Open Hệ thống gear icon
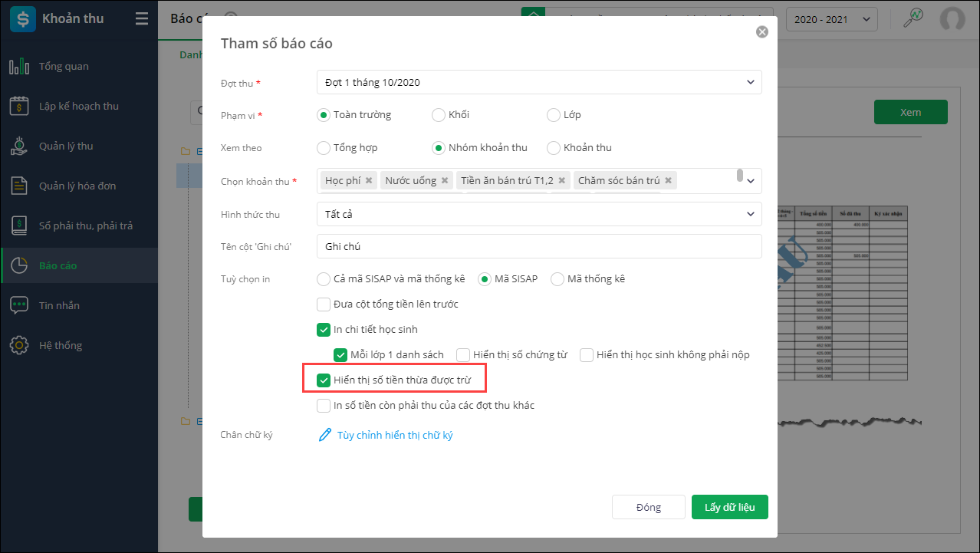This screenshot has height=553, width=980. click(x=19, y=345)
